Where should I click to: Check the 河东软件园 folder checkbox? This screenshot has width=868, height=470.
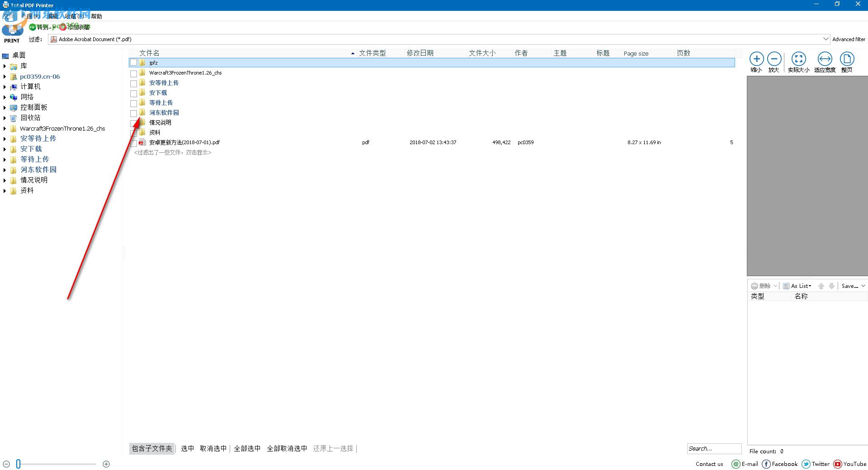tap(134, 113)
